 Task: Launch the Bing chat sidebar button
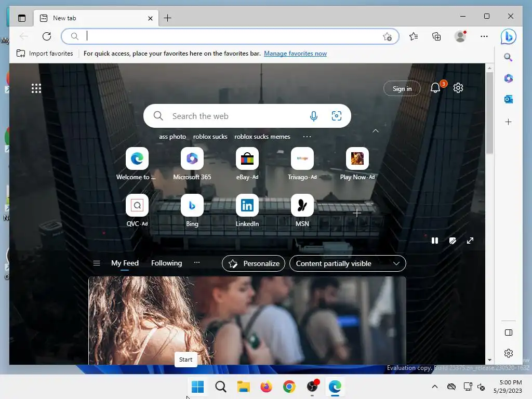click(x=508, y=36)
